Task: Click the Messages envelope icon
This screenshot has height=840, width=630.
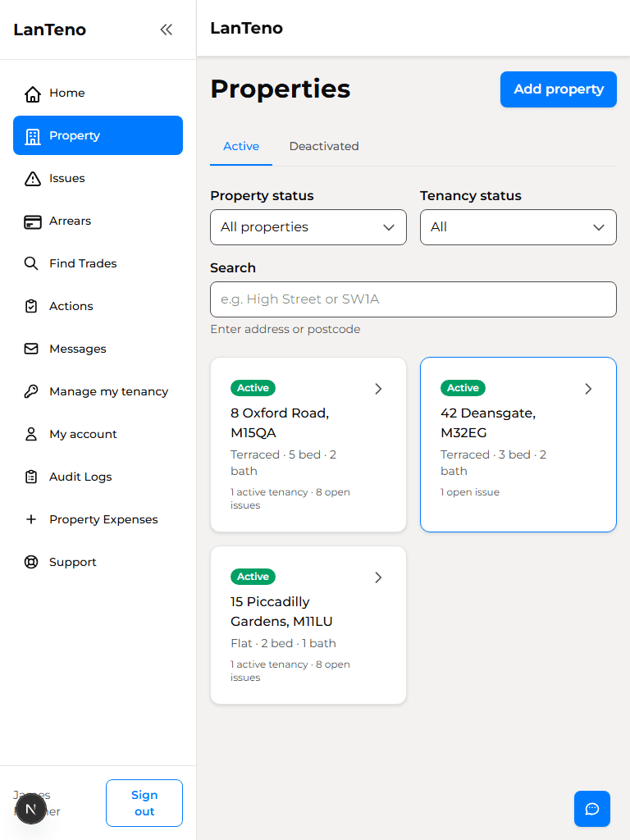Action: point(31,349)
